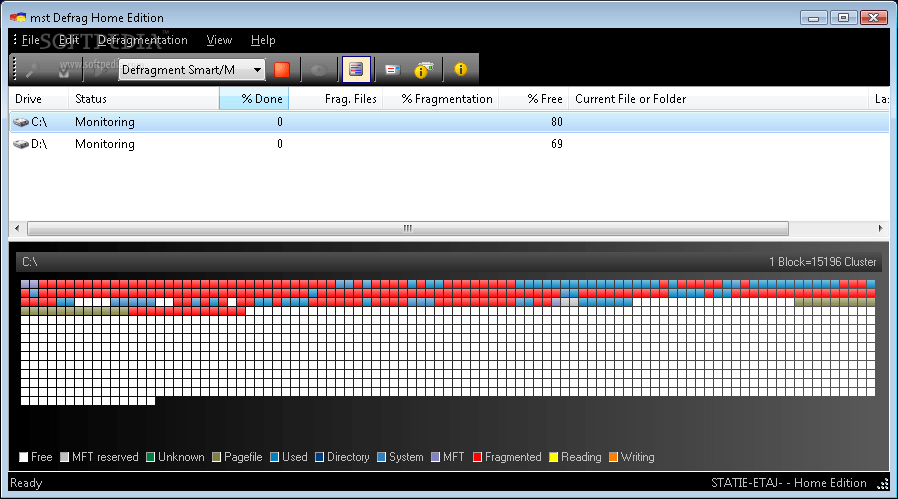Open the Edit menu
This screenshot has width=898, height=499.
69,40
